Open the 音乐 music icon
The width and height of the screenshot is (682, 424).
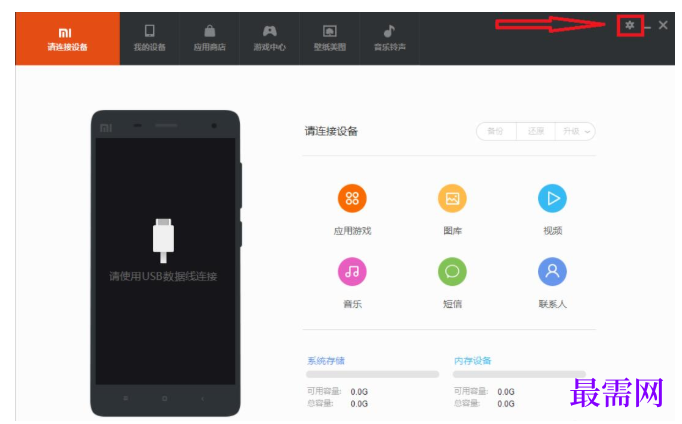[x=352, y=272]
